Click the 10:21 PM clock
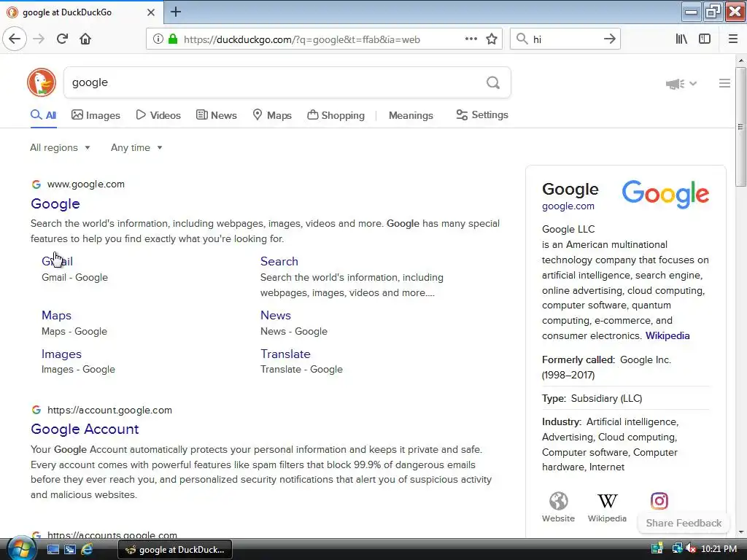747x560 pixels. [x=719, y=549]
